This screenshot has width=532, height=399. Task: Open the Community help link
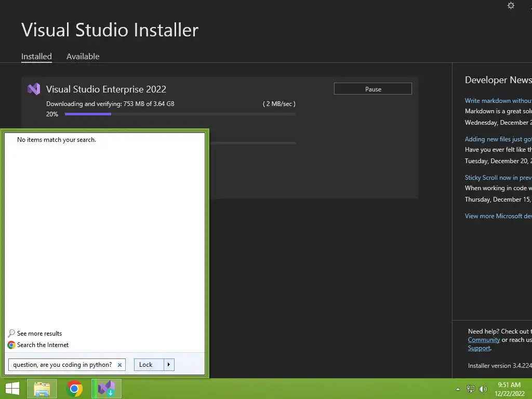tap(484, 340)
